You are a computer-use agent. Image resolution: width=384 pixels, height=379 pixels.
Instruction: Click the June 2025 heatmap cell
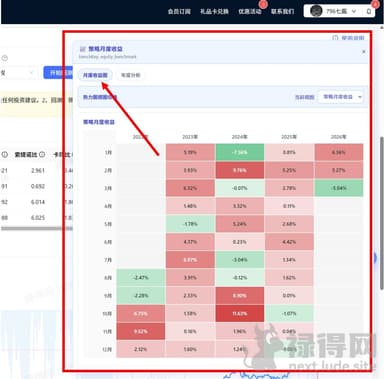tap(289, 242)
